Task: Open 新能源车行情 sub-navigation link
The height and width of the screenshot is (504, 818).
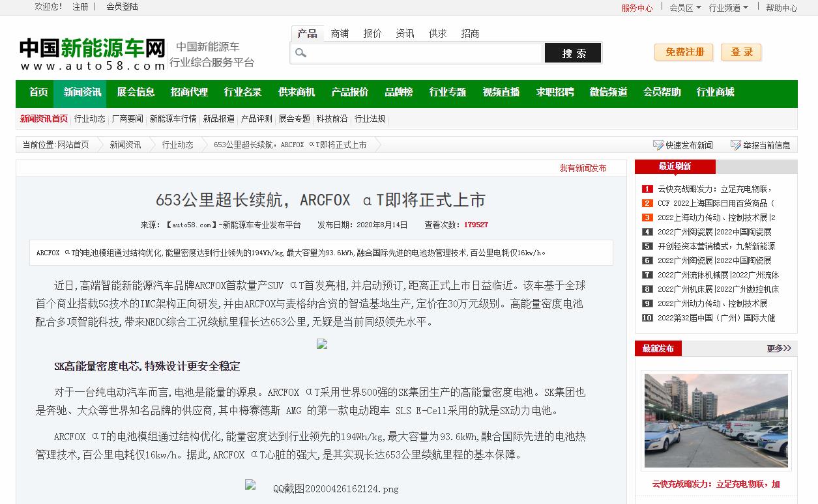Action: click(x=173, y=119)
